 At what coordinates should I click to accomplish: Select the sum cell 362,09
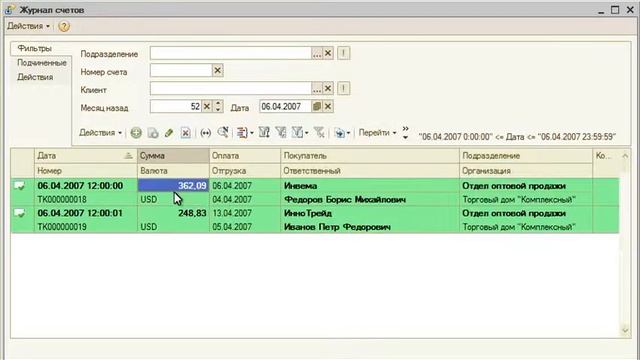pos(173,186)
